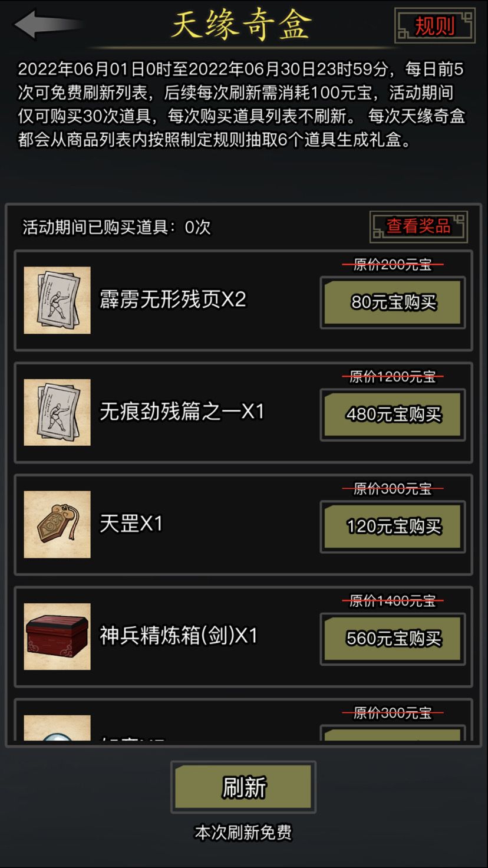This screenshot has height=868, width=488.
Task: Buy item with 480元宝购买 button
Action: tap(393, 415)
